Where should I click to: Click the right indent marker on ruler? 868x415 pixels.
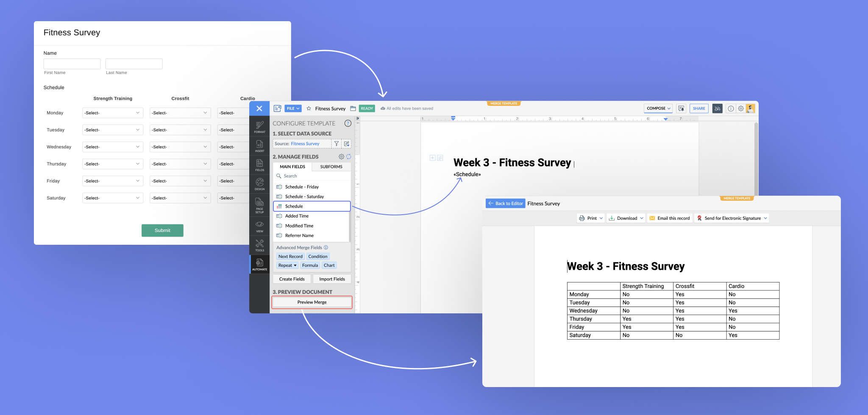click(665, 119)
